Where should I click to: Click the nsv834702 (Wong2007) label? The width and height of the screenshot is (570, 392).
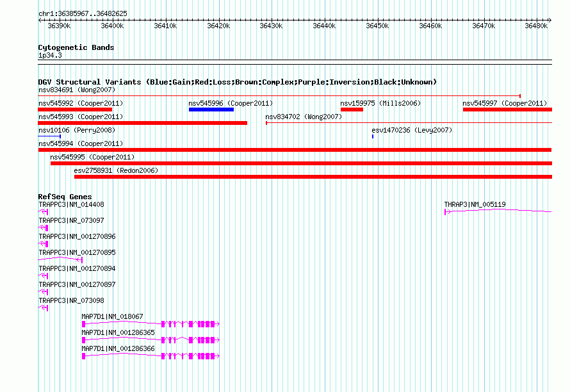[x=304, y=117]
